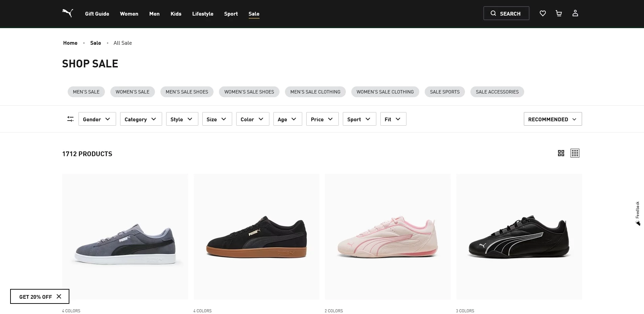Switch to large grid view
This screenshot has height=314, width=644.
pos(561,153)
